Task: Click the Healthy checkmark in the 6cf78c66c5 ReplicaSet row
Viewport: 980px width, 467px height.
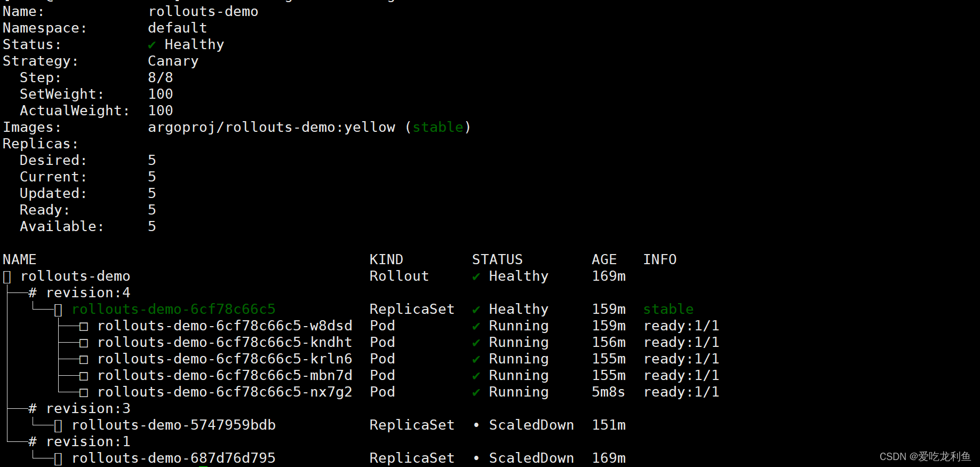Action: pos(476,310)
